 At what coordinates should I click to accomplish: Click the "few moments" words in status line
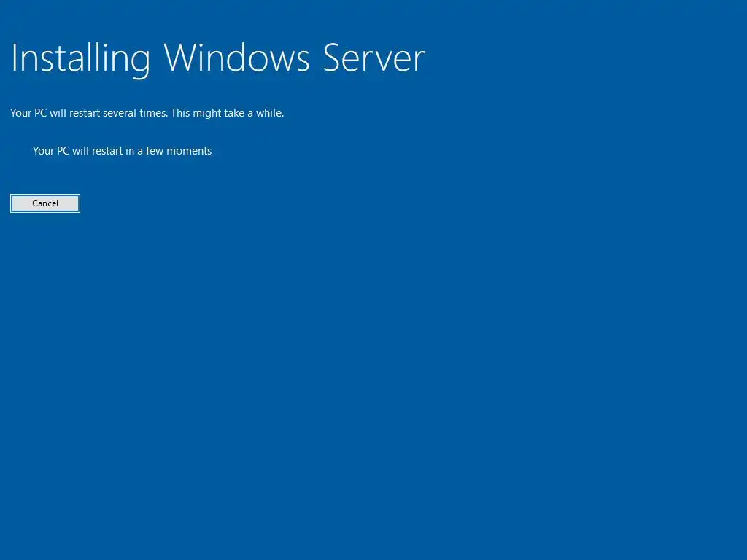179,151
